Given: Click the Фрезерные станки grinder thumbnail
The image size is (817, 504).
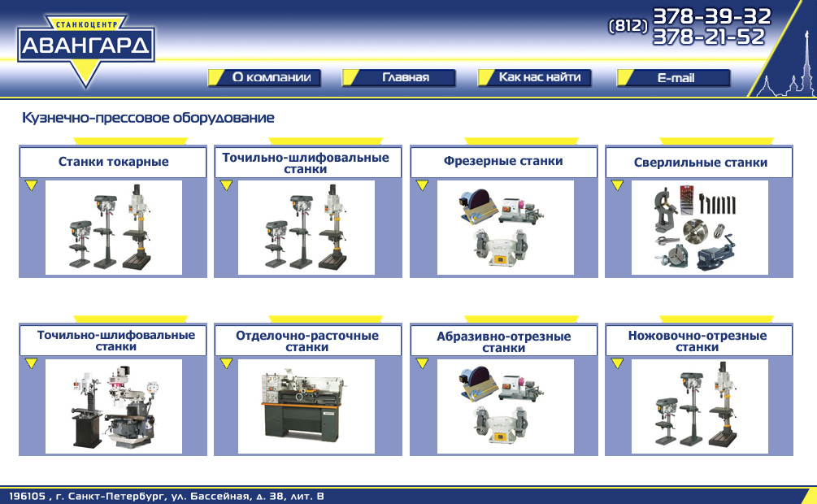Looking at the screenshot, I should [x=505, y=228].
